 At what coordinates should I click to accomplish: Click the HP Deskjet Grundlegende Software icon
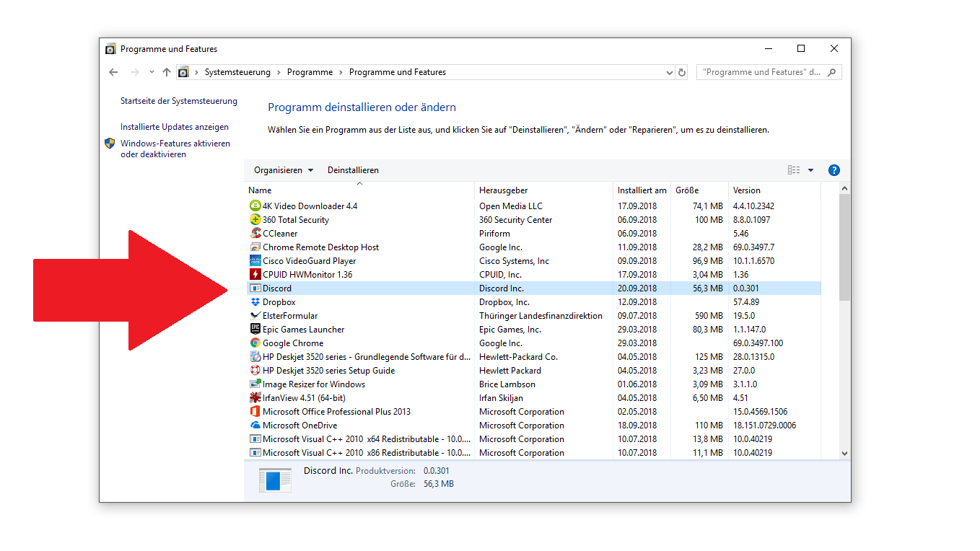click(x=255, y=357)
